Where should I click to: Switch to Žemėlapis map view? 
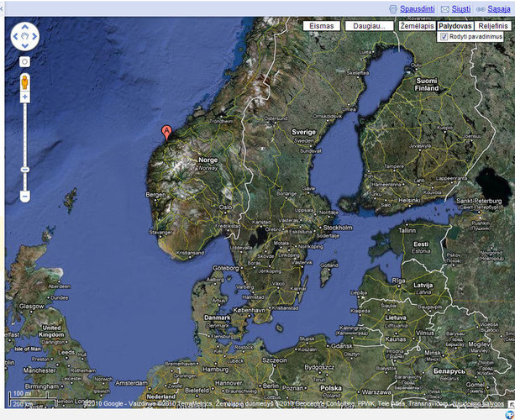[x=417, y=26]
